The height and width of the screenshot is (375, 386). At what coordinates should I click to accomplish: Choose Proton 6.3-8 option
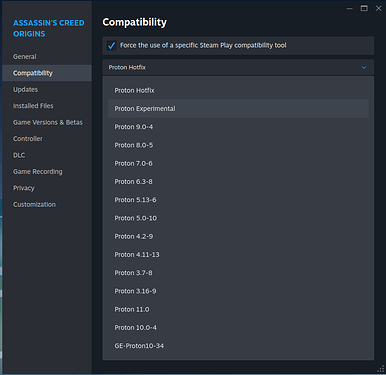[x=238, y=182]
